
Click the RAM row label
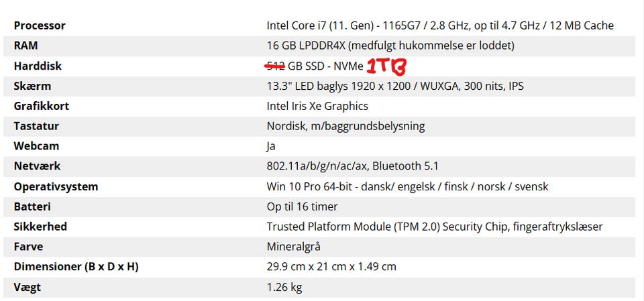[27, 46]
